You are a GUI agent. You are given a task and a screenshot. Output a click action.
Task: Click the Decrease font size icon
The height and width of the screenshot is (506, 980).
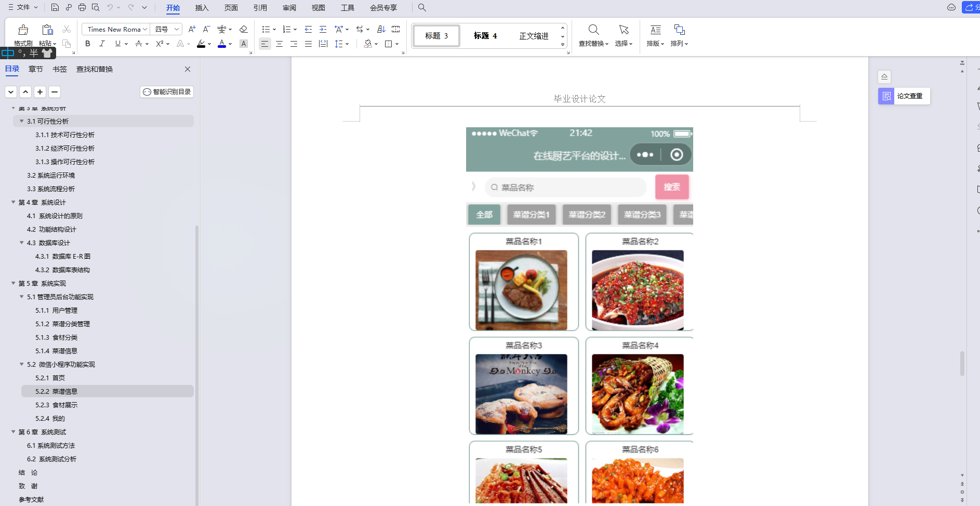206,29
